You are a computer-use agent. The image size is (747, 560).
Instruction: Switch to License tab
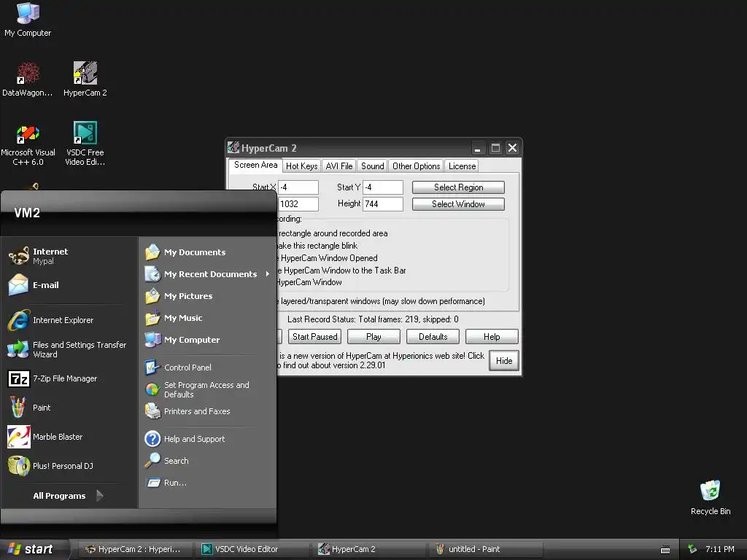pos(462,166)
